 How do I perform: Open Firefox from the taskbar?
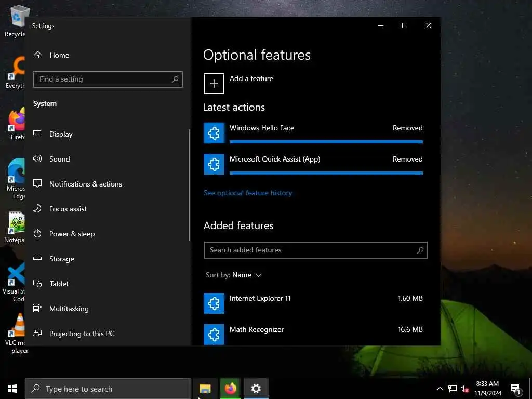pyautogui.click(x=230, y=389)
